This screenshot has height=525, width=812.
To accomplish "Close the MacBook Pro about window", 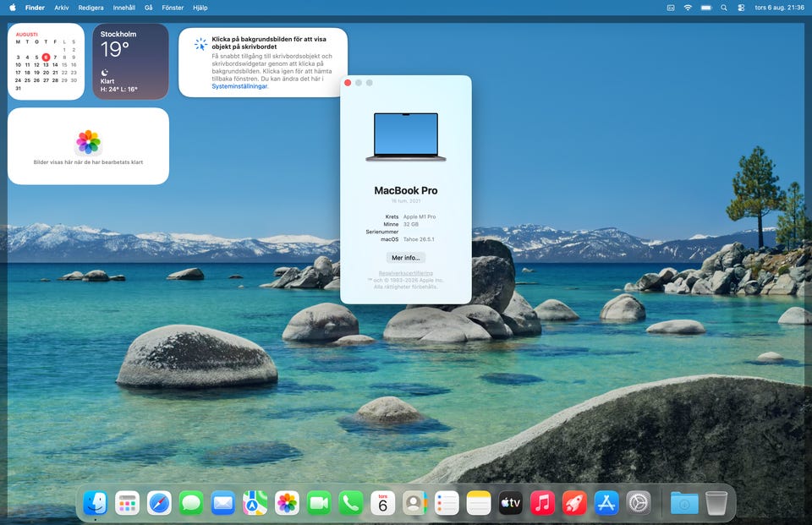I will click(x=348, y=83).
